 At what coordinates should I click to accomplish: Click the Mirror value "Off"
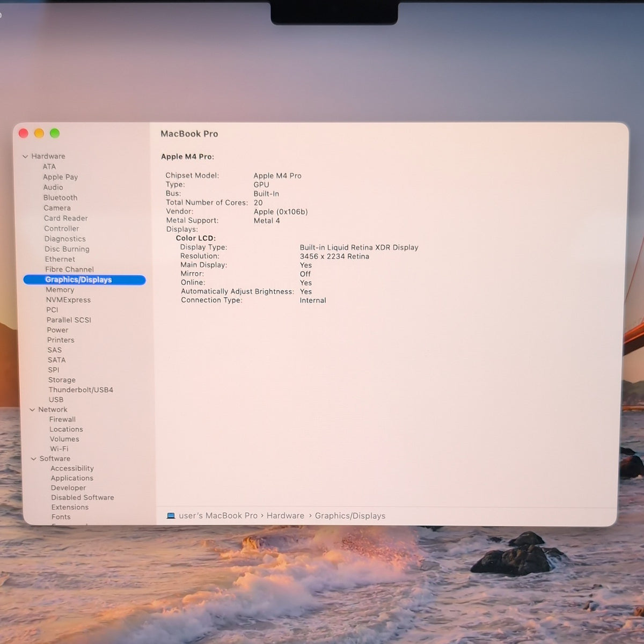pos(305,274)
